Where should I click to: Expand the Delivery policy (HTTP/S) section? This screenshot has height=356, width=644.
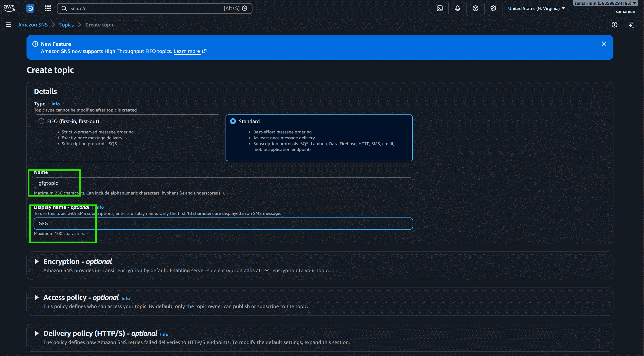coord(37,334)
